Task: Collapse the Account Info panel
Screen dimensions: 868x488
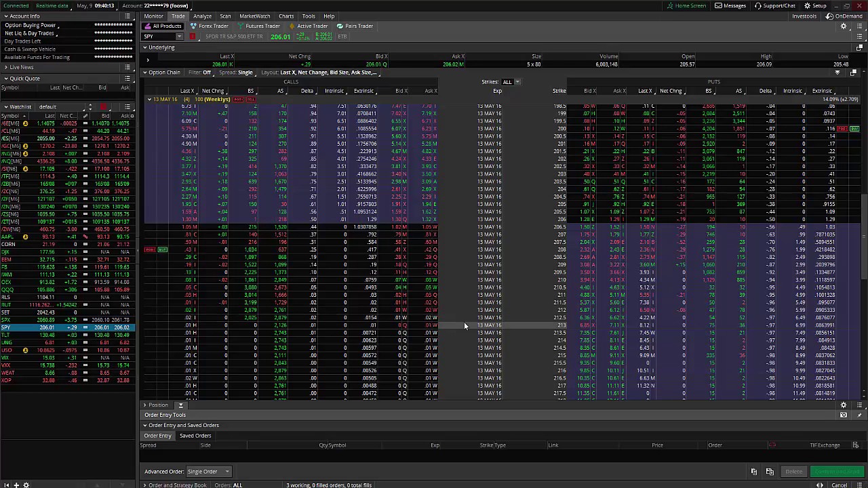Action: point(5,16)
